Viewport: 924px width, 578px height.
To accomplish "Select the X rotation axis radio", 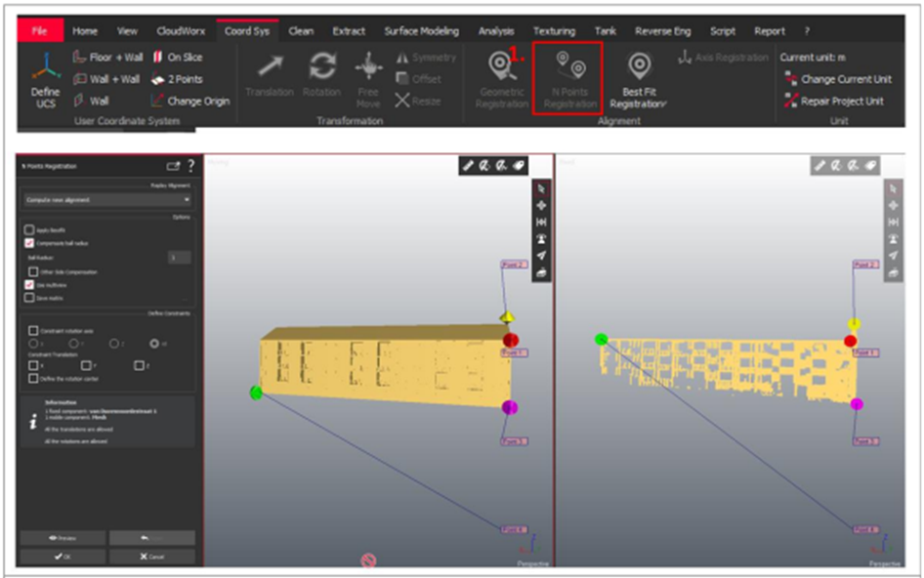I will [x=33, y=343].
